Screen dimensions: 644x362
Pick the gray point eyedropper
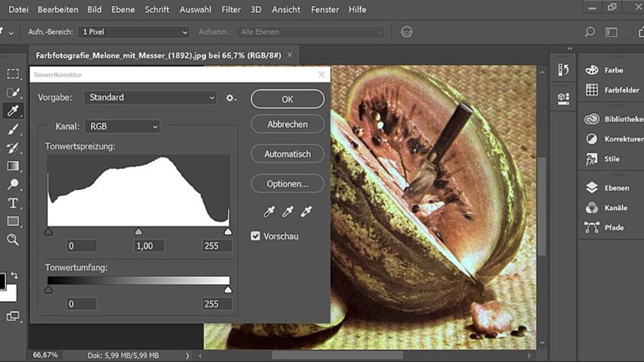tap(288, 211)
